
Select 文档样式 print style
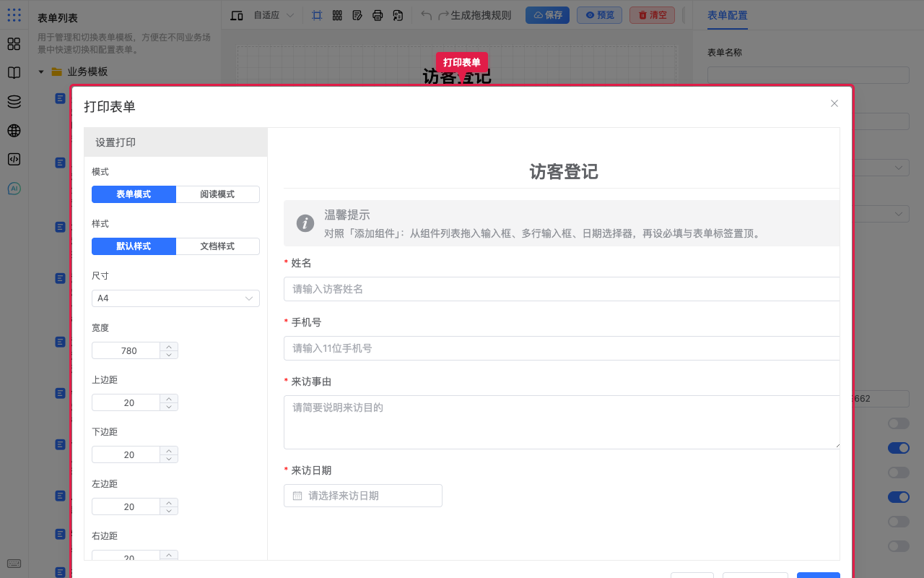tap(217, 246)
